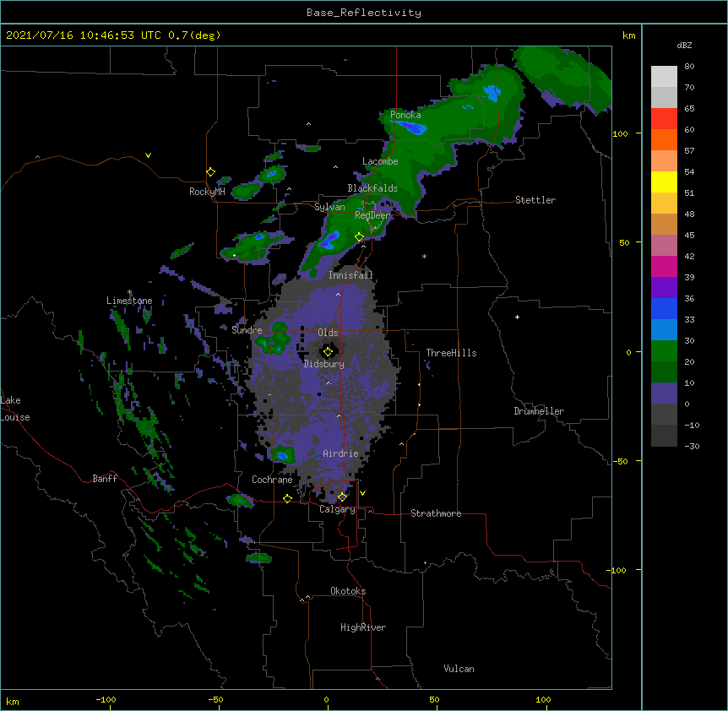Click the Strathmore city label
This screenshot has height=711, width=728.
tap(436, 513)
